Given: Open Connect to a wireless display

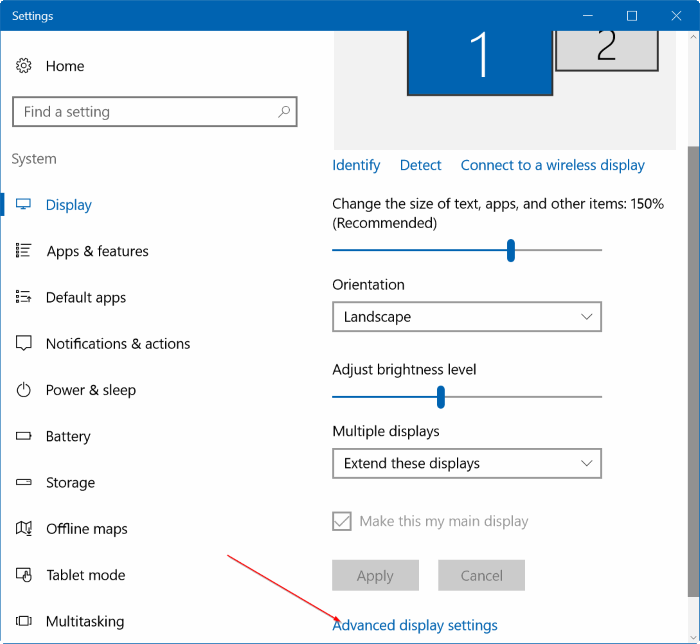Looking at the screenshot, I should point(553,165).
